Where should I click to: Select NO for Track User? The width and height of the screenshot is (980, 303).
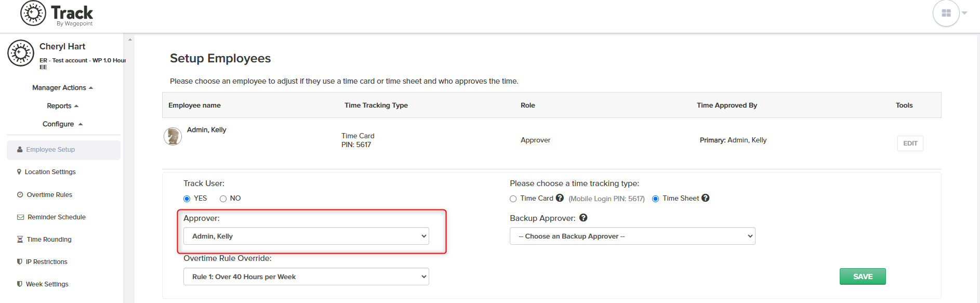coord(223,199)
